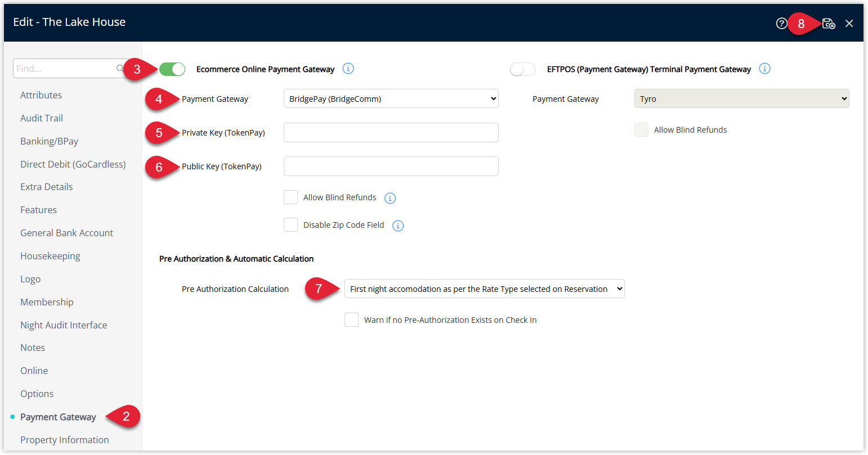Show info for EFTPOS Terminal Payment Gateway
The image size is (868, 455).
(764, 69)
